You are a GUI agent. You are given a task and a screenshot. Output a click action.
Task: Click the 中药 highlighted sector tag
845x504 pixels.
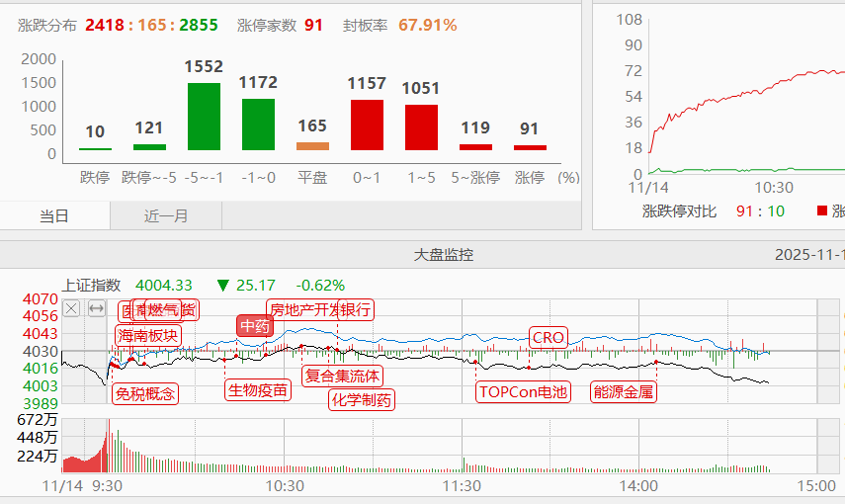point(254,326)
